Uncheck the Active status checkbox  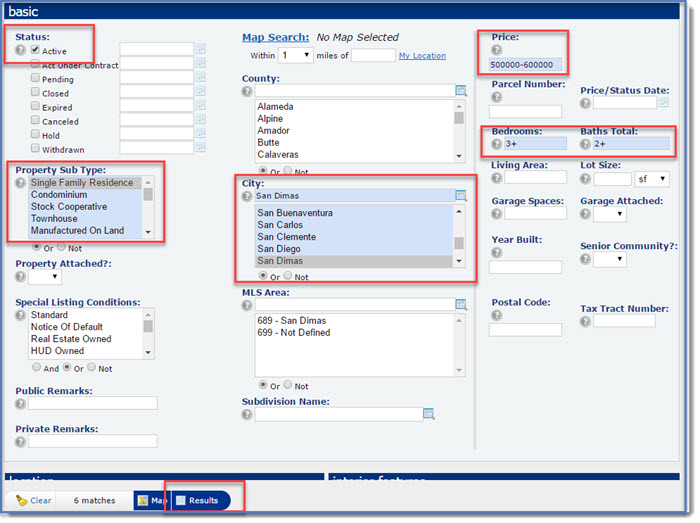35,49
